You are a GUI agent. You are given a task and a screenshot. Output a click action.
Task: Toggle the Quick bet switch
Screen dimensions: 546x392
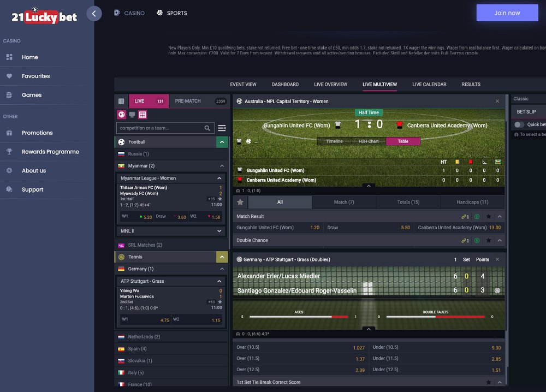click(519, 124)
